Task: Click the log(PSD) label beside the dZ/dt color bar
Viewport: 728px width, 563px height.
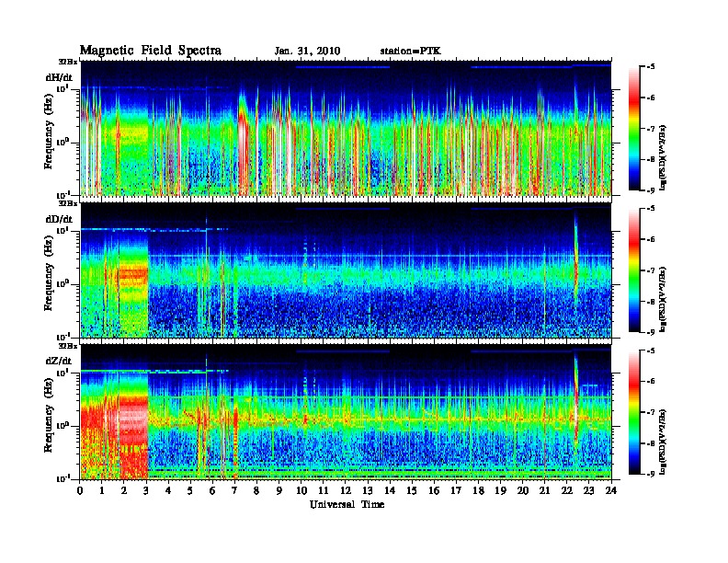Action: coord(663,442)
